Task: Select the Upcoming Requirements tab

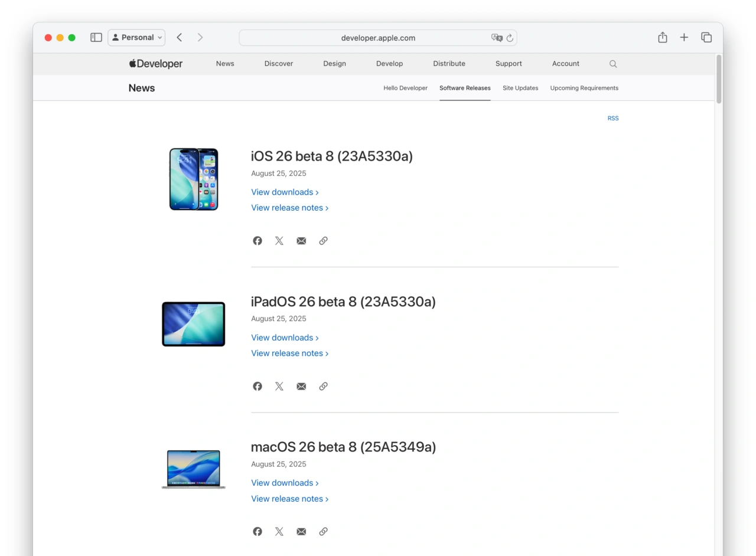Action: (584, 88)
